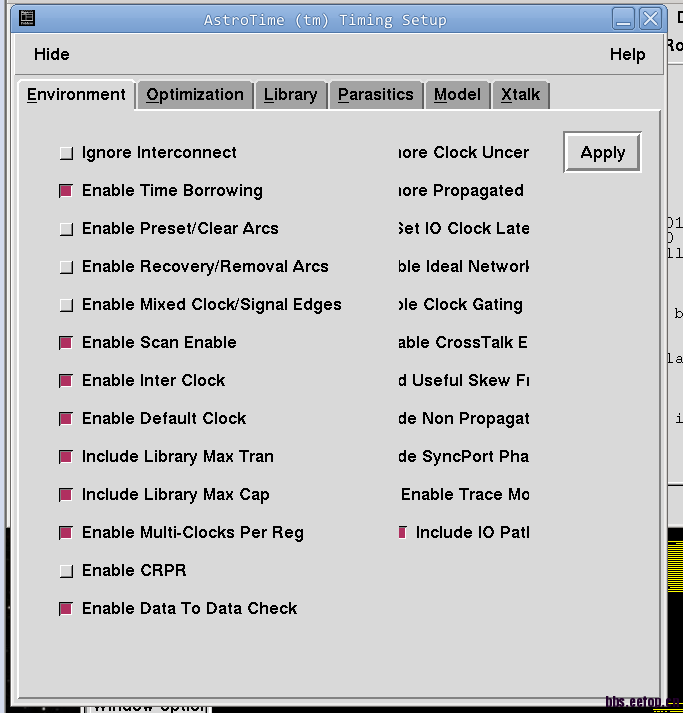The image size is (683, 713).
Task: Uncheck Enable Data To Data Check
Action: (66, 608)
